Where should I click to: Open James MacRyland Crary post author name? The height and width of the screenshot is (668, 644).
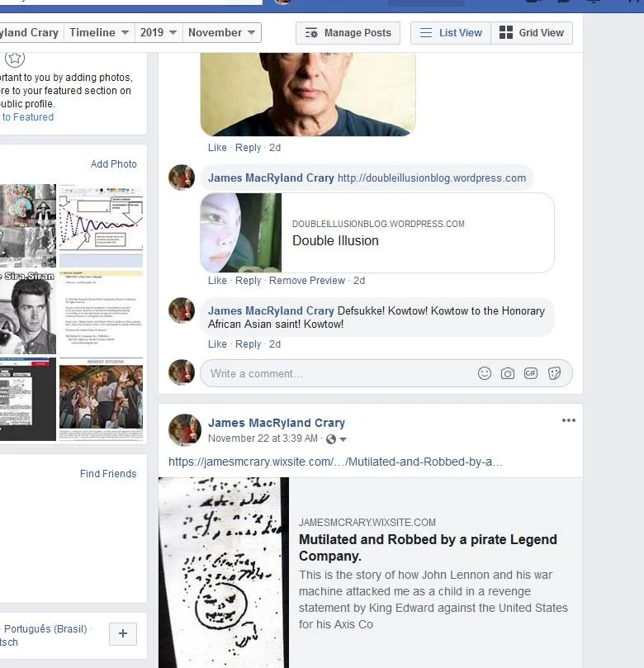click(x=277, y=423)
